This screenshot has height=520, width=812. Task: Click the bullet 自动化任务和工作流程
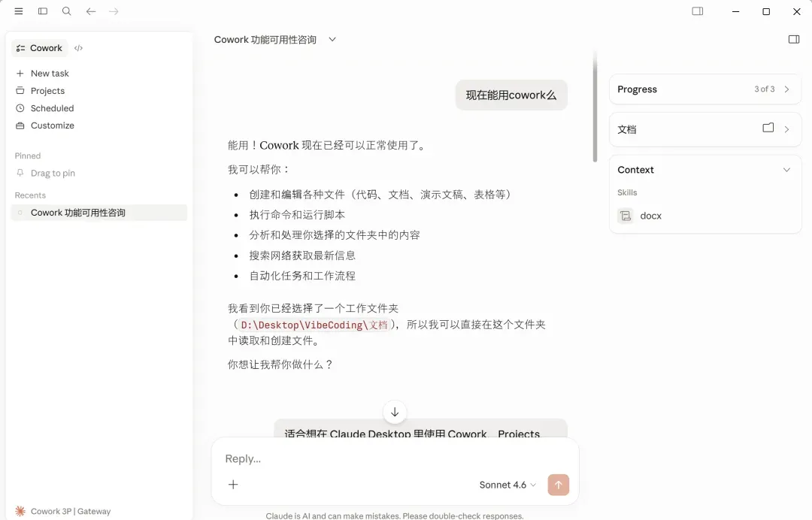(x=302, y=276)
